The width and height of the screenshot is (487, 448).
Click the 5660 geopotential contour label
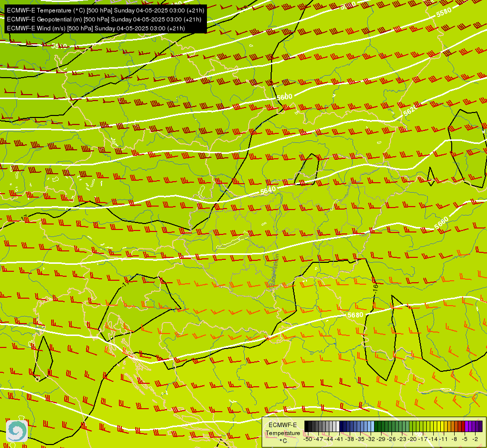441,223
